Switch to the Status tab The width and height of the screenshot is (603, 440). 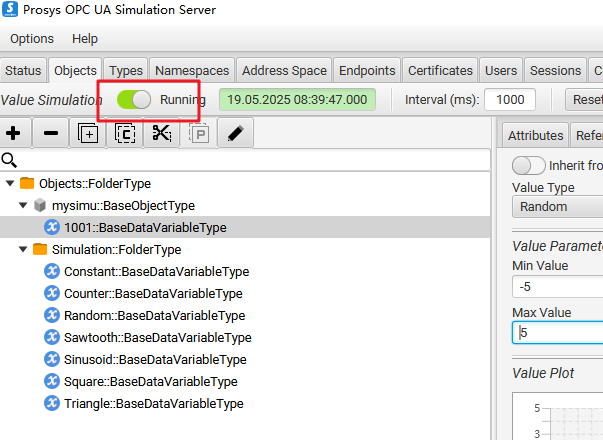click(23, 71)
